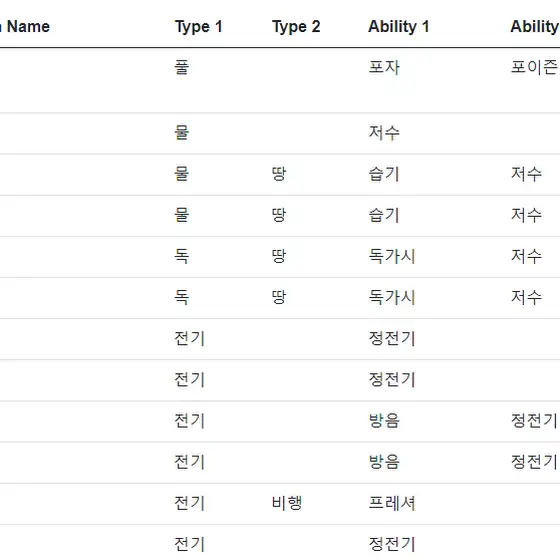
Task: Click 물 type in the row without Type 2
Action: (181, 133)
